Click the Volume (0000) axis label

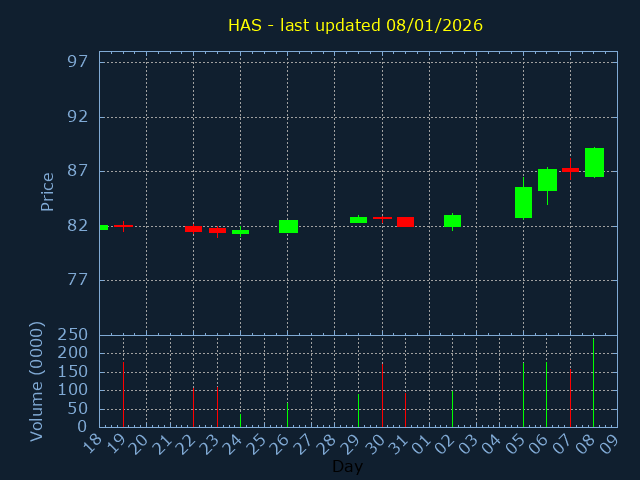(x=37, y=382)
